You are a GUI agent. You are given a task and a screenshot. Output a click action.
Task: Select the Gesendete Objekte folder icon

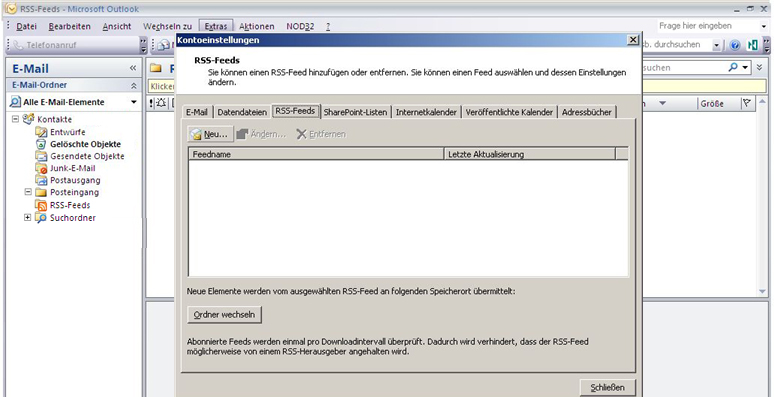[x=41, y=156]
